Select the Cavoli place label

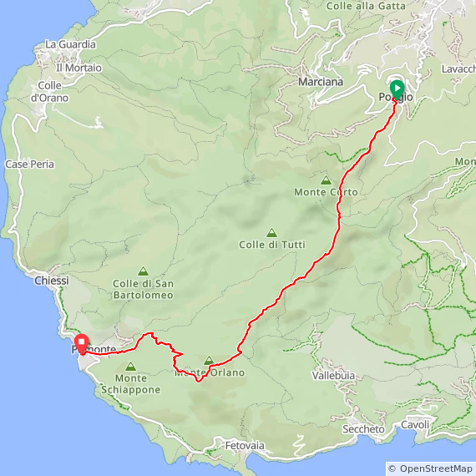pyautogui.click(x=415, y=424)
